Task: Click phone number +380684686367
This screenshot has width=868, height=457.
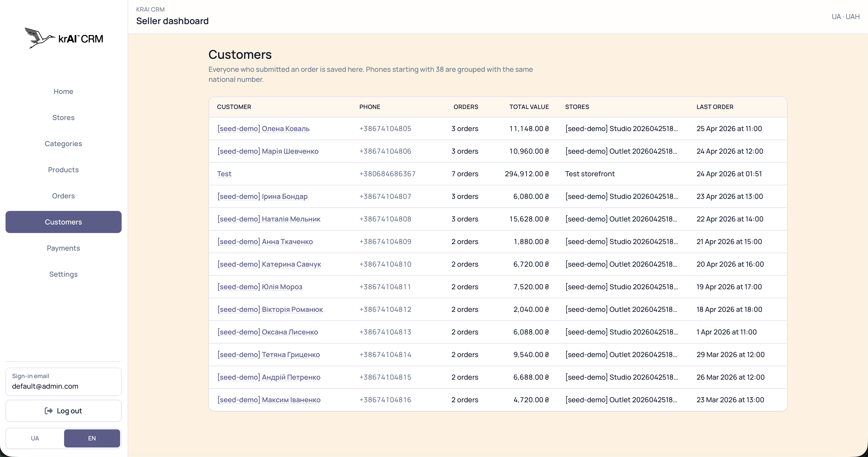Action: click(x=387, y=174)
